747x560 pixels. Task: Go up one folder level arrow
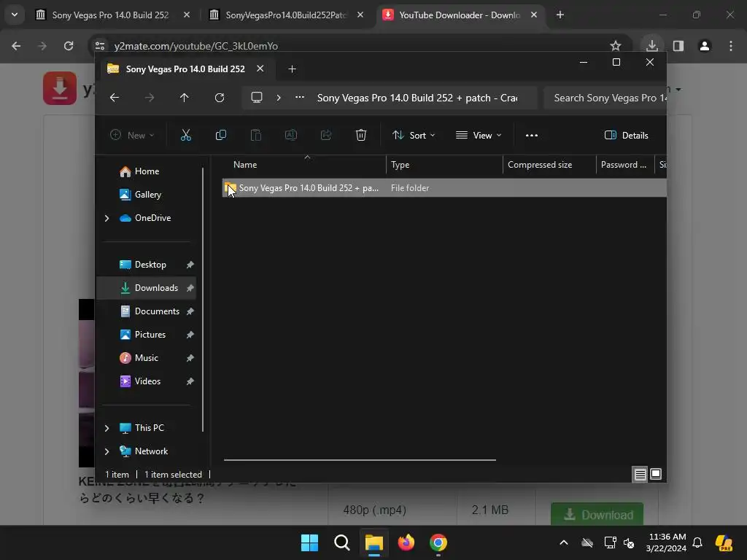pyautogui.click(x=185, y=98)
